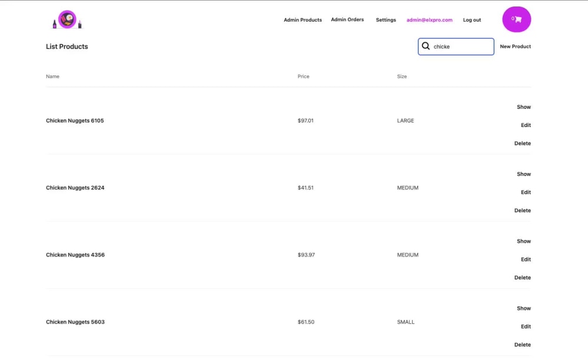
Task: Open the purple shopping cart button
Action: [516, 19]
